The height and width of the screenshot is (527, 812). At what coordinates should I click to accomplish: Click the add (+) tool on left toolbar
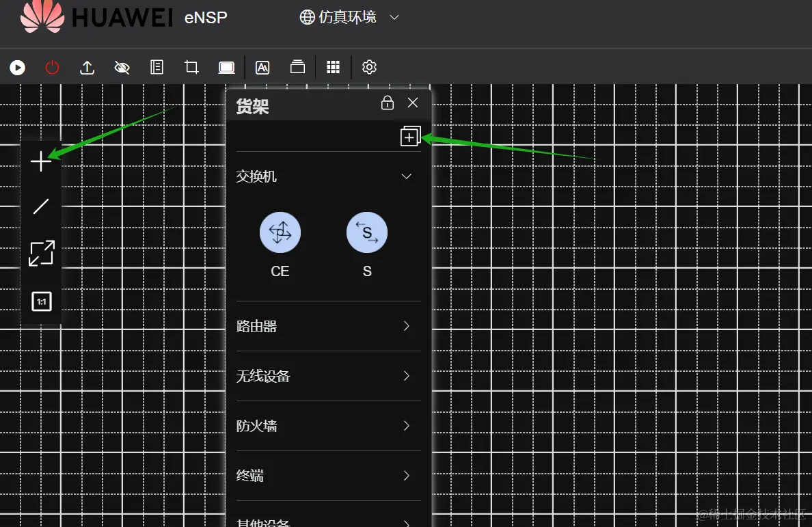41,161
